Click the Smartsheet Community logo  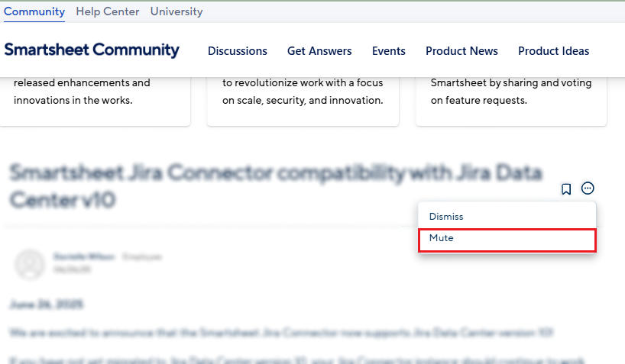(92, 50)
